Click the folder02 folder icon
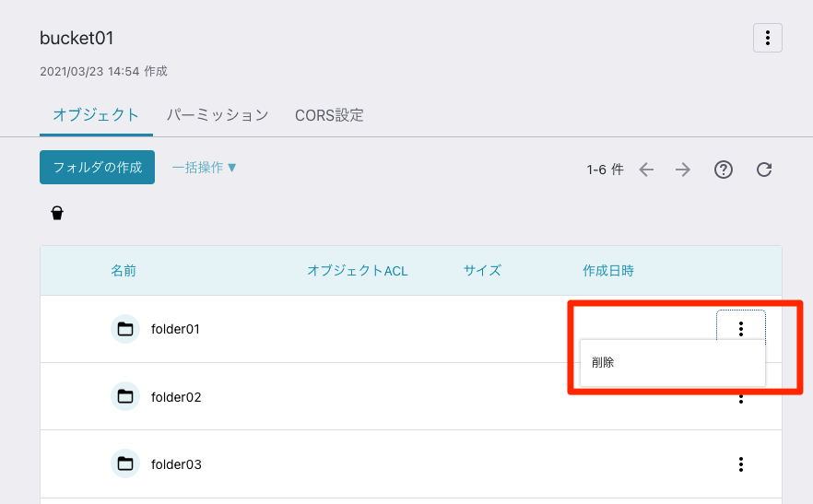 pyautogui.click(x=125, y=397)
